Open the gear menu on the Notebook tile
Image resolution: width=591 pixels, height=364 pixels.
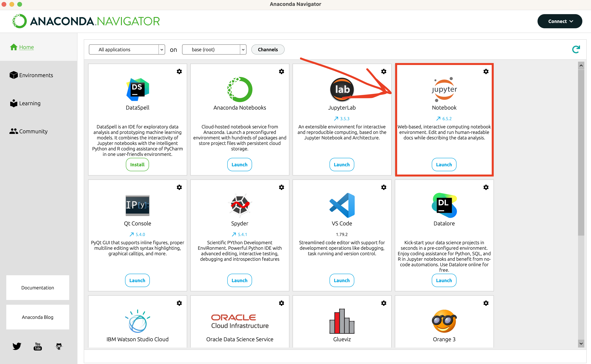click(x=486, y=71)
